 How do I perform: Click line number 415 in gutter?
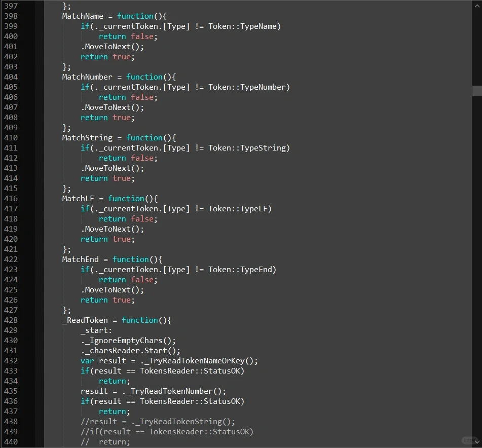11,189
